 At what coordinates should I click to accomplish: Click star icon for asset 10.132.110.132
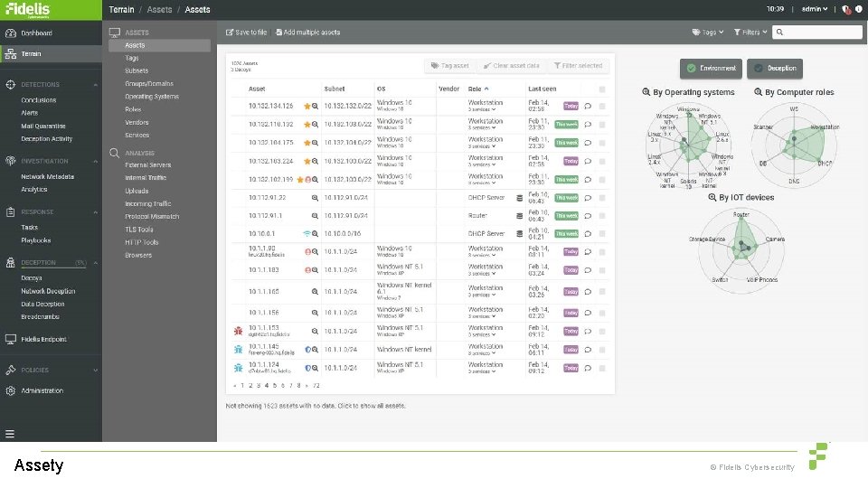coord(307,125)
